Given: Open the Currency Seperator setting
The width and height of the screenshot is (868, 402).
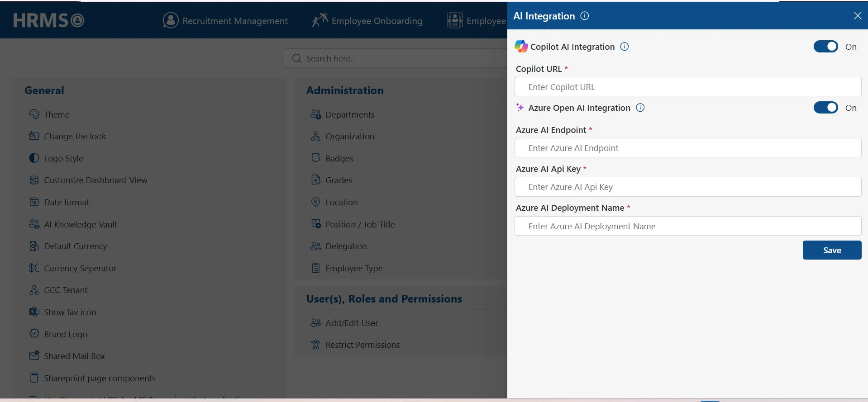Looking at the screenshot, I should tap(80, 268).
